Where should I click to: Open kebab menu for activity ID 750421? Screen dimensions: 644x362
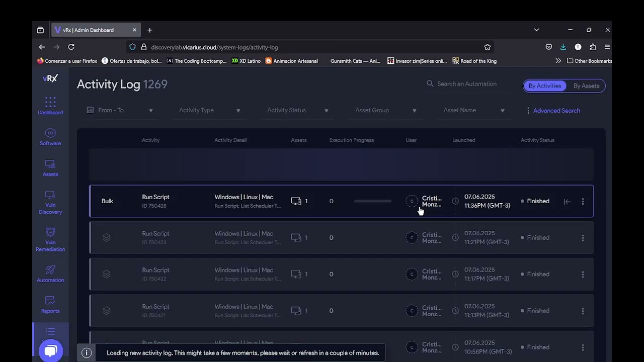click(x=583, y=311)
